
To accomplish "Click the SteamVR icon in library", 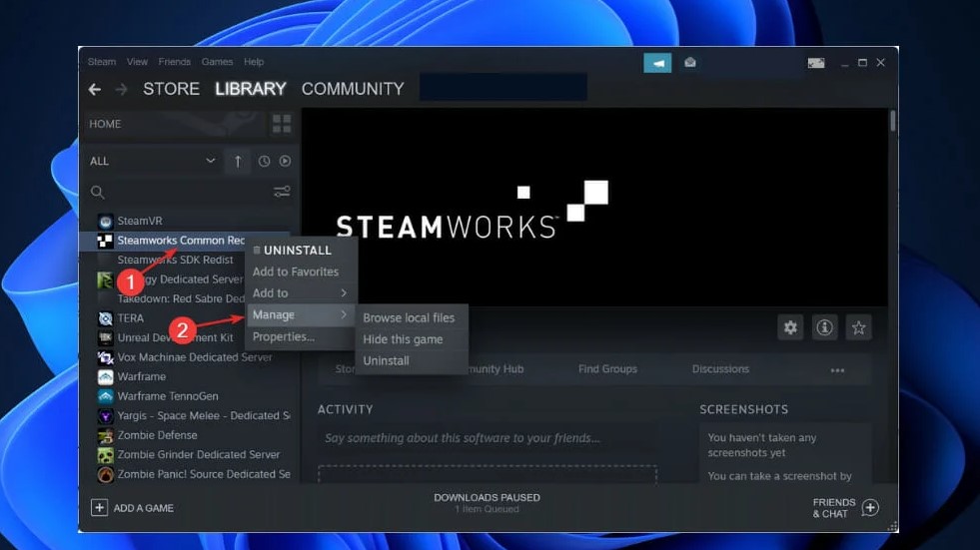I will [x=105, y=221].
